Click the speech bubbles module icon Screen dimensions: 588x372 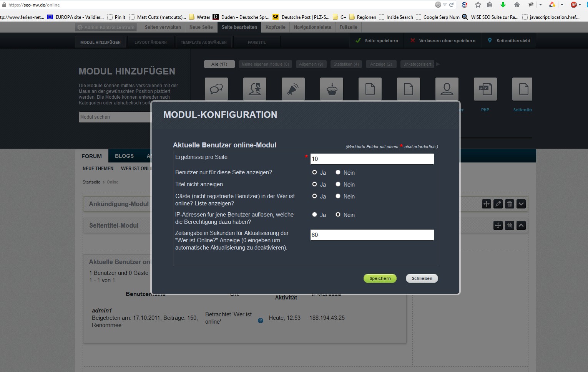pos(216,89)
